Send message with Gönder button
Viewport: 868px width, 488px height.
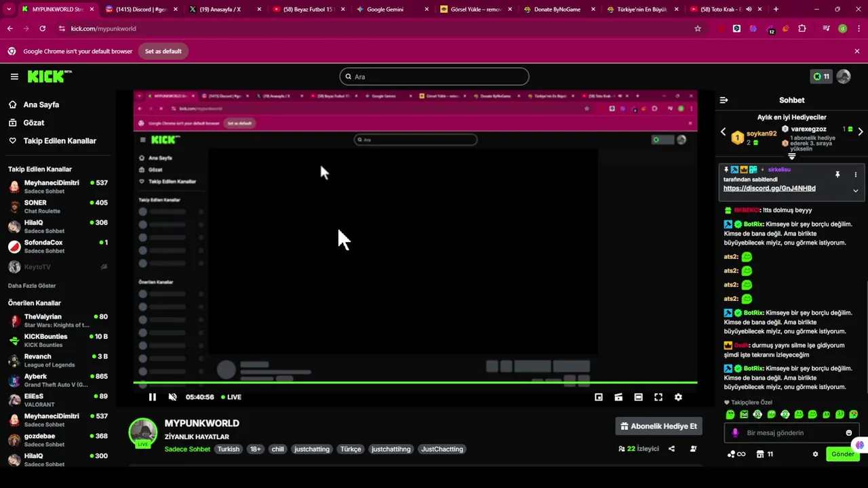click(x=843, y=454)
